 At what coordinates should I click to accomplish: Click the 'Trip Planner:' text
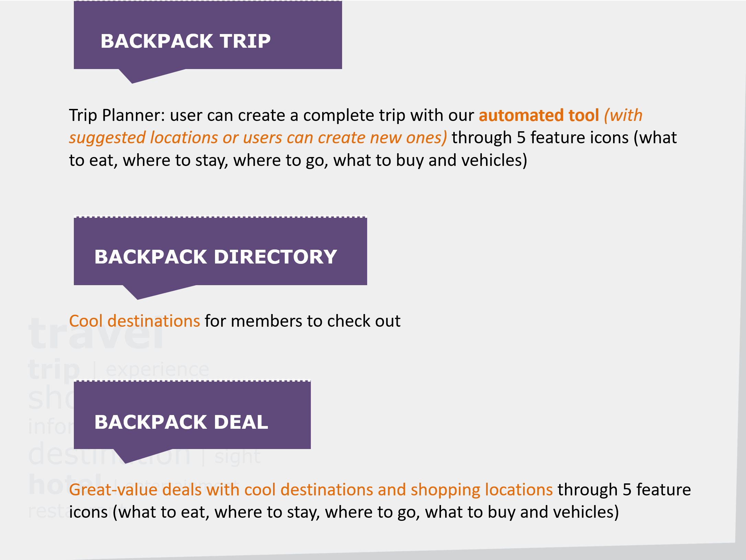117,115
